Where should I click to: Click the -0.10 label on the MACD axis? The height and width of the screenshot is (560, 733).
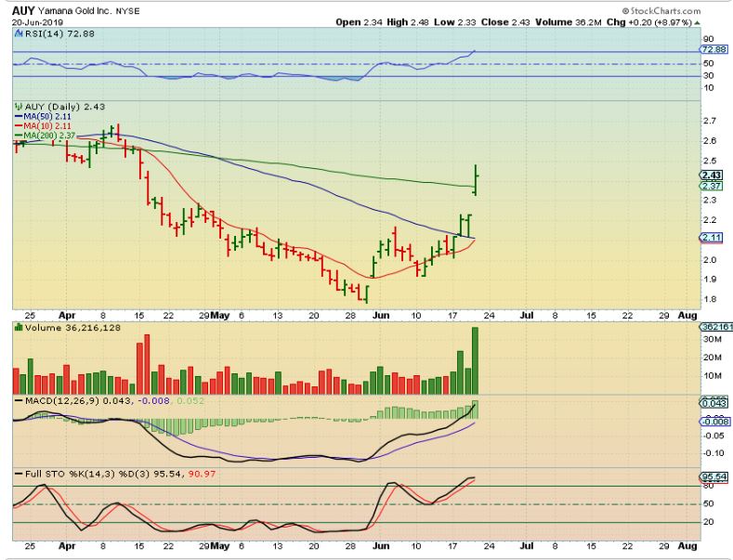(713, 453)
